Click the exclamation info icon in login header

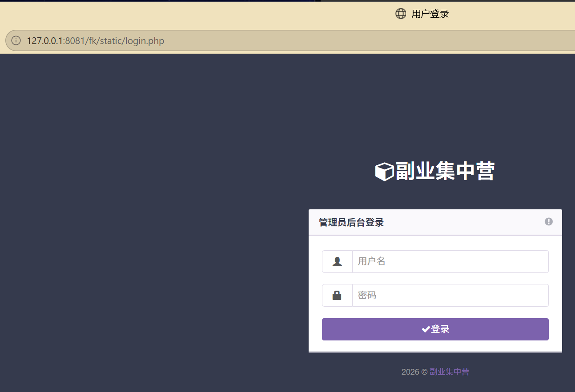[x=549, y=221]
